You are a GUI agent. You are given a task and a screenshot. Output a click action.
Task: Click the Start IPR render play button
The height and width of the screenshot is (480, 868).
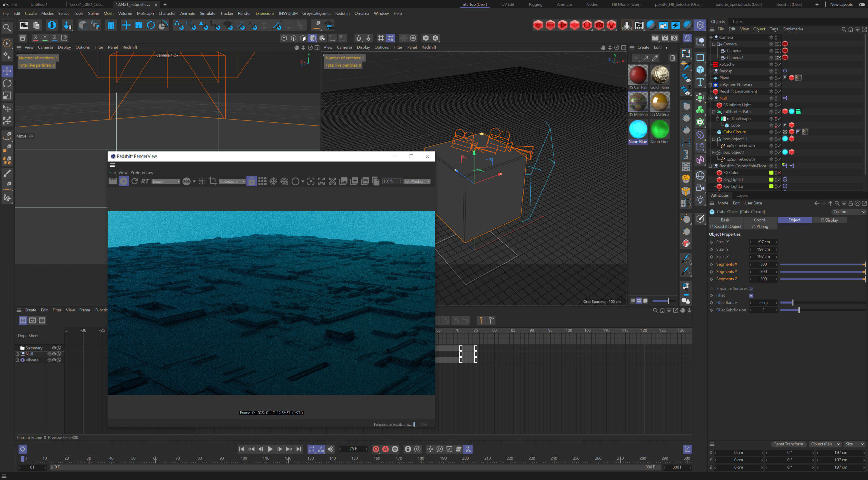click(124, 181)
